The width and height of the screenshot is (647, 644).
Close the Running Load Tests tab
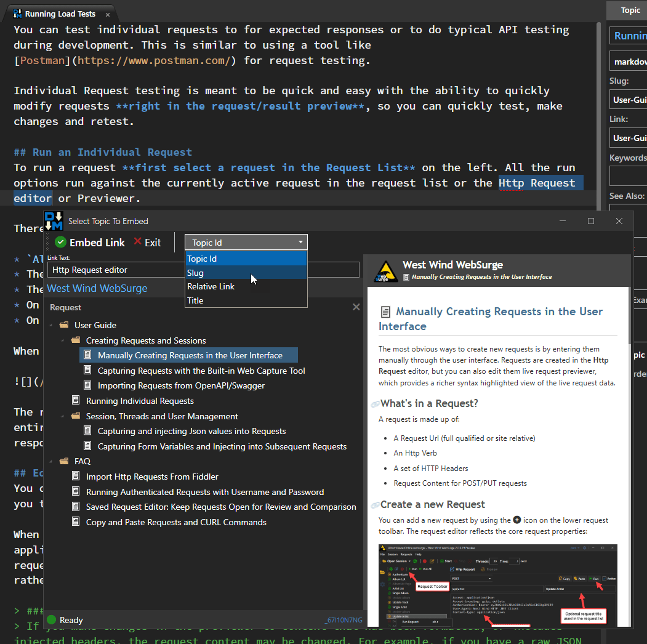tap(108, 14)
